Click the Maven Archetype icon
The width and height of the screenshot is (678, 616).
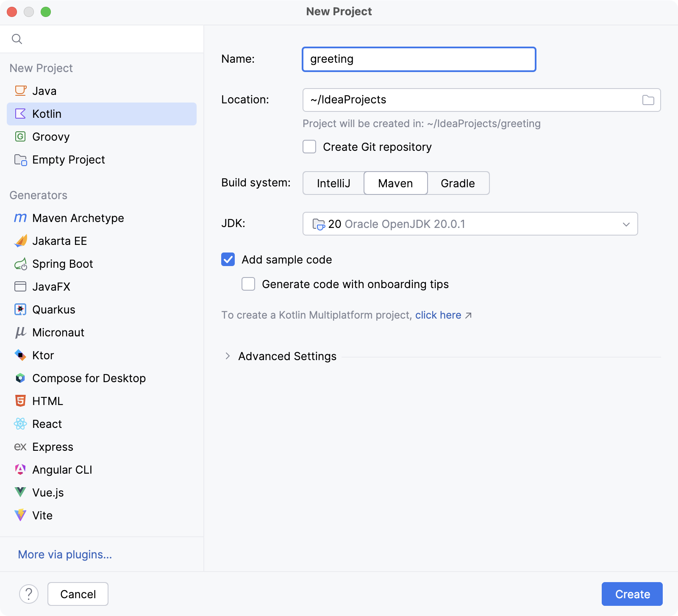point(20,218)
